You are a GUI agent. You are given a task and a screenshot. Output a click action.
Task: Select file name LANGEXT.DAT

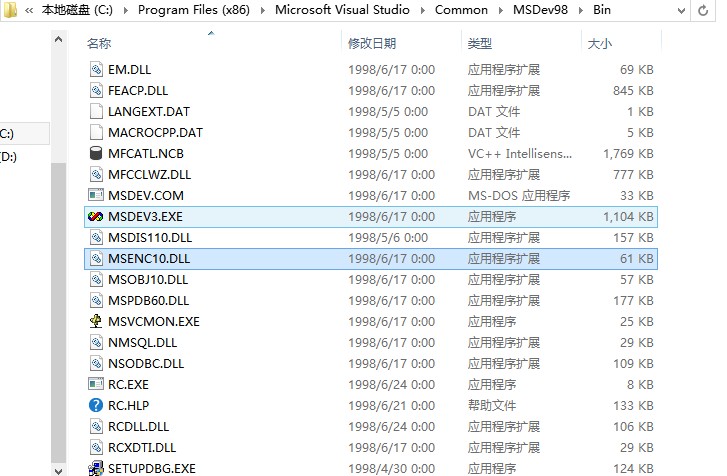149,112
